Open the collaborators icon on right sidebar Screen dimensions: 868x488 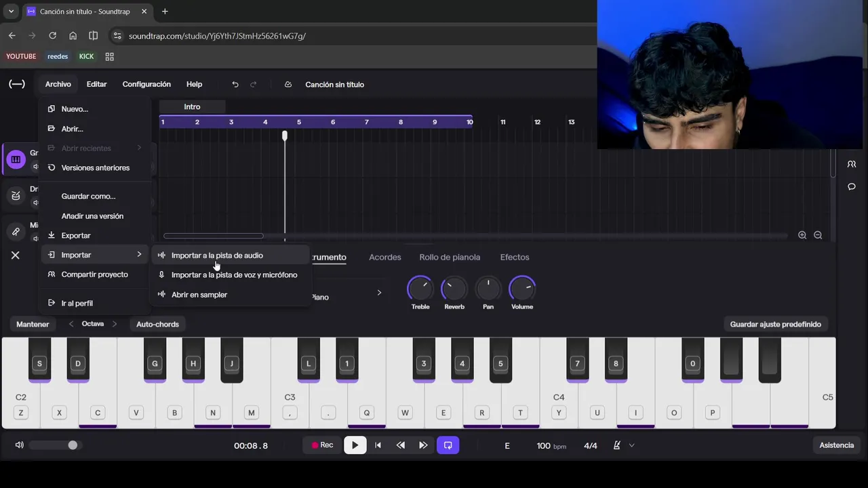point(852,164)
